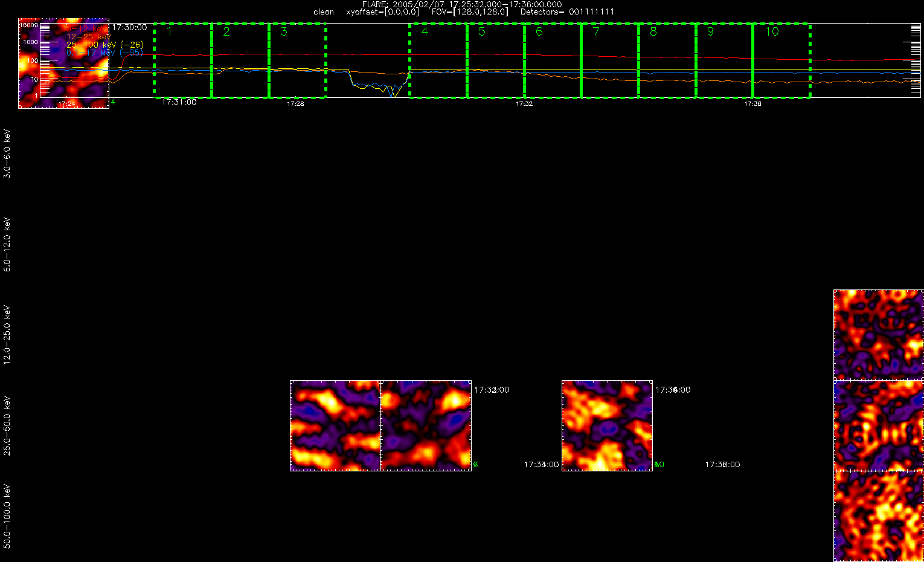Open right-edge image in 12.0-25.0 keV row
Image resolution: width=924 pixels, height=562 pixels.
click(879, 335)
